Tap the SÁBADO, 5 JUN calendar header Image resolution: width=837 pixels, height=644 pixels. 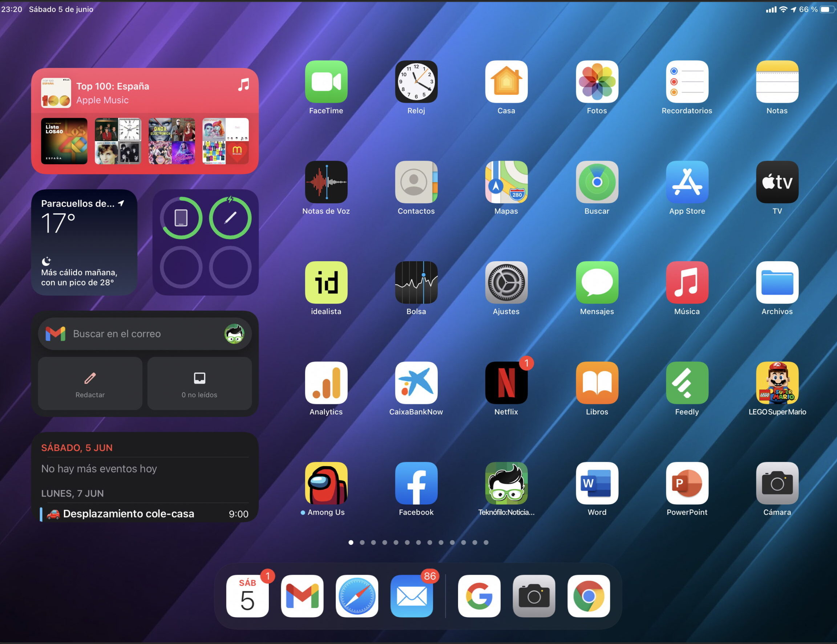pyautogui.click(x=77, y=448)
